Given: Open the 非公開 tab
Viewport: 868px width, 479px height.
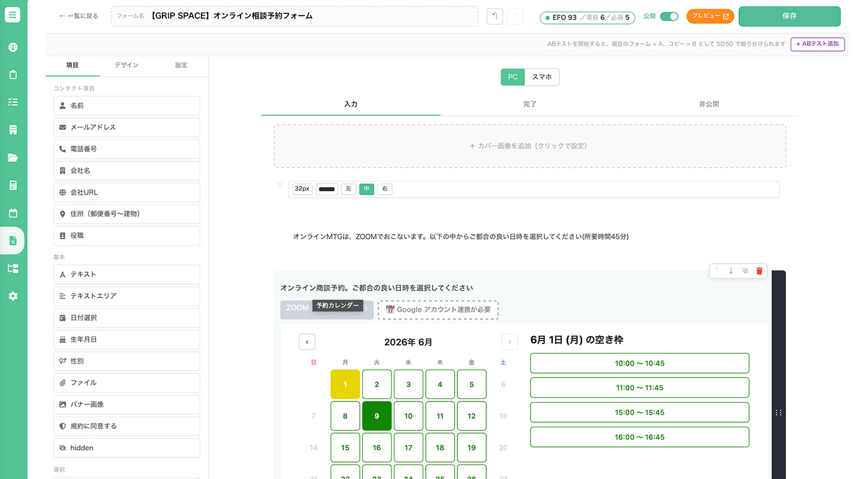Looking at the screenshot, I should (x=709, y=104).
